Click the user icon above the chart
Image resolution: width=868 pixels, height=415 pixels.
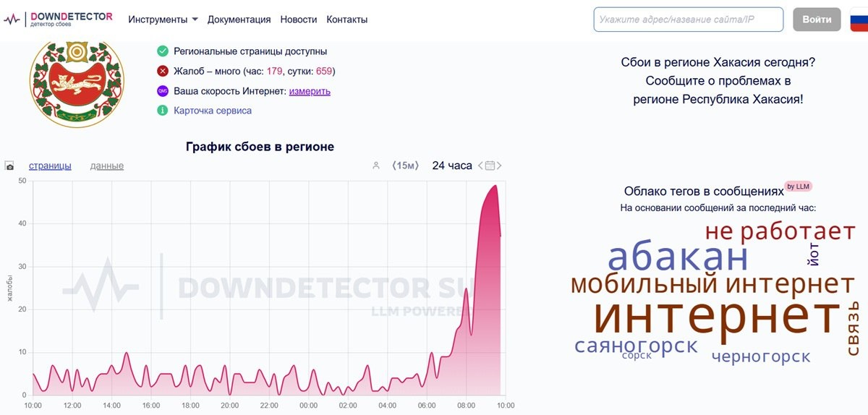pyautogui.click(x=375, y=166)
